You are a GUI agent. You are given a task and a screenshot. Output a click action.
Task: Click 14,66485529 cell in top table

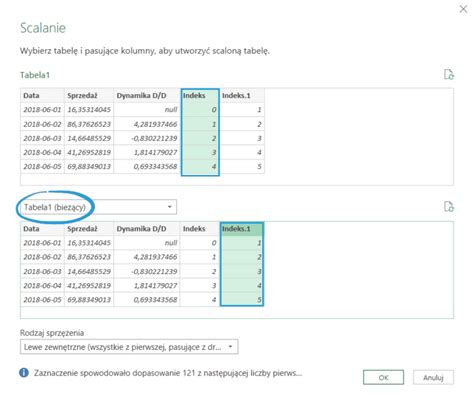click(x=89, y=138)
